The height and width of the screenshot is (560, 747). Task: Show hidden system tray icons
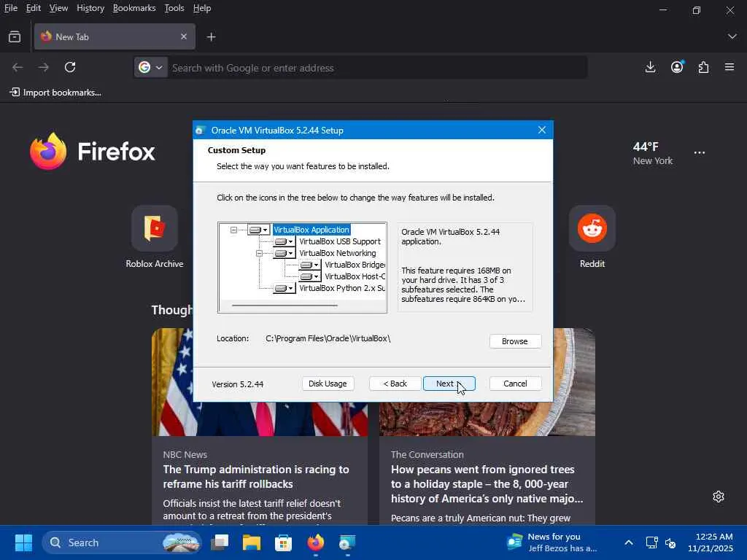click(x=629, y=542)
